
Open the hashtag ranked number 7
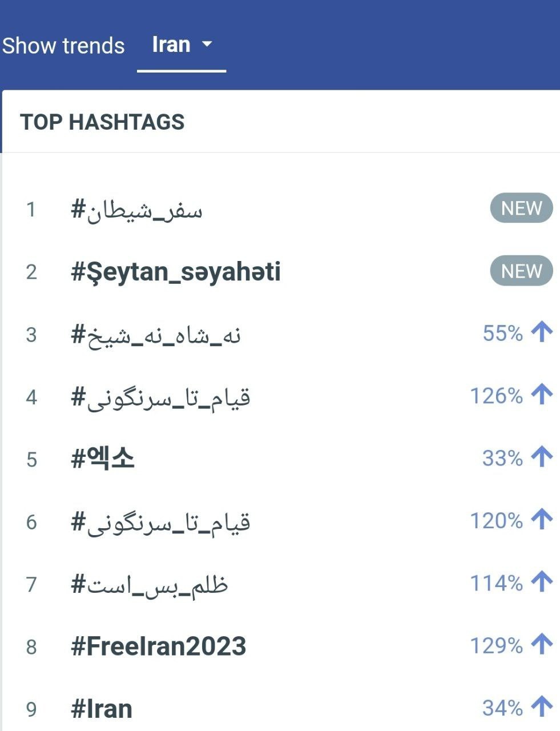pyautogui.click(x=149, y=584)
